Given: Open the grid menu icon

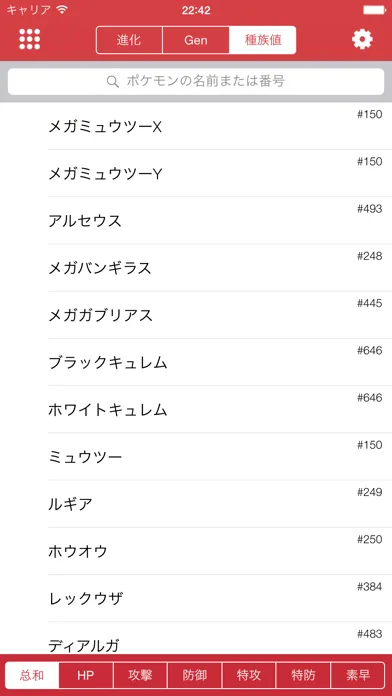Looking at the screenshot, I should click(30, 40).
